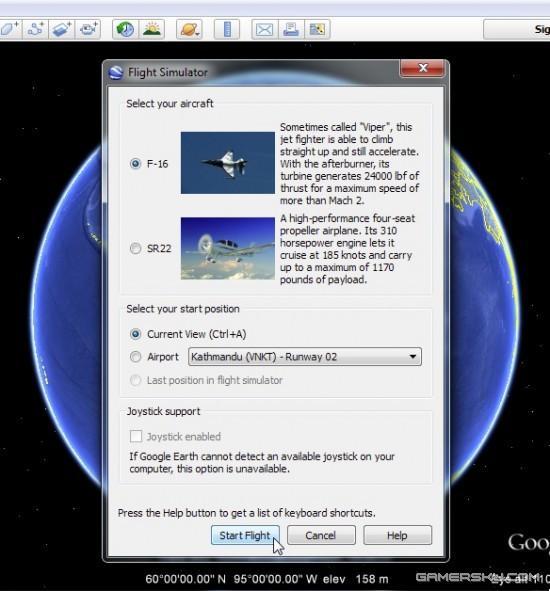Screen dimensions: 550x591
Task: Click the Help button
Action: pyautogui.click(x=397, y=535)
